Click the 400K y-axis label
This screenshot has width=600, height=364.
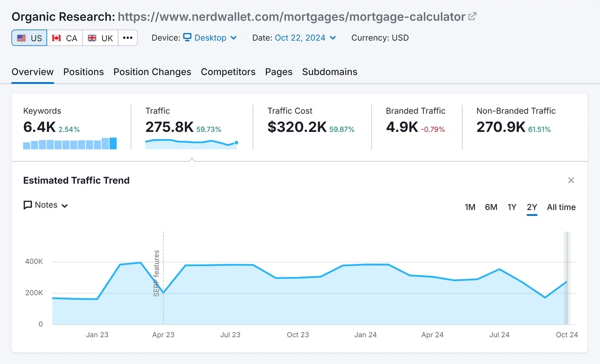pos(33,261)
